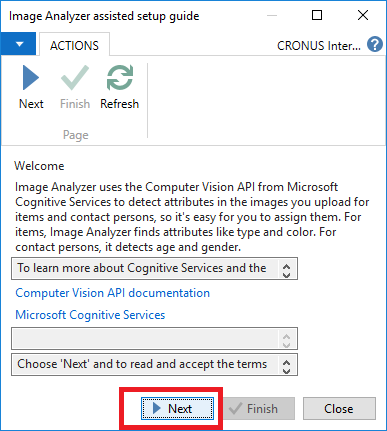
Task: Click the empty greyed text field
Action: click(154, 338)
